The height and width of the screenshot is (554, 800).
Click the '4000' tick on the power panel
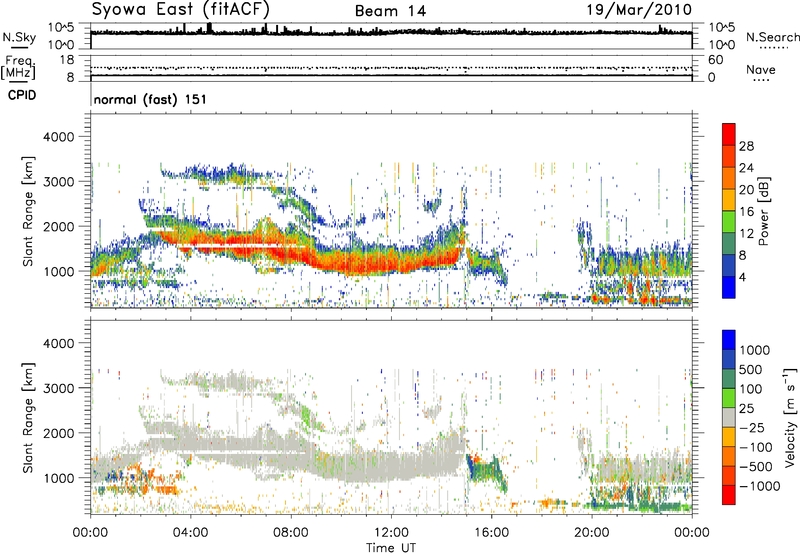point(58,137)
